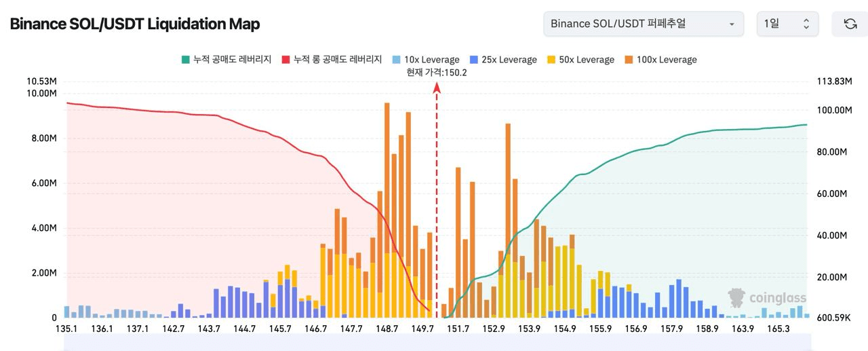Click the orange 100x Leverage swatch
868x351 pixels.
point(628,60)
